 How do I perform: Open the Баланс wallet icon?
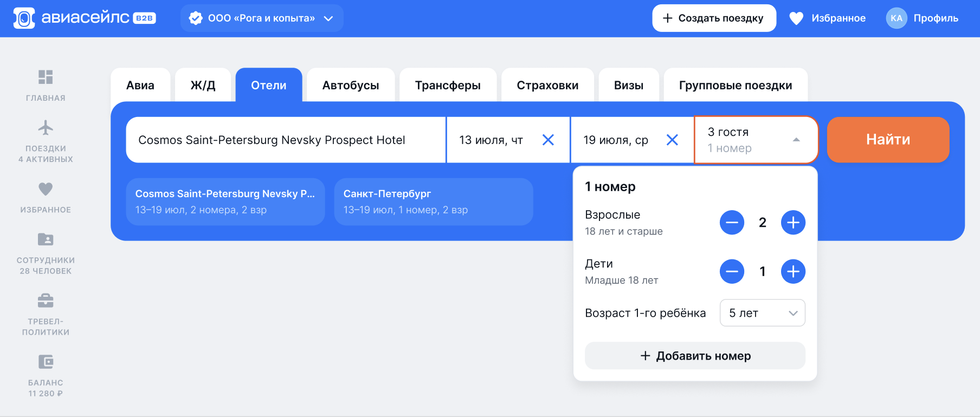pyautogui.click(x=46, y=362)
